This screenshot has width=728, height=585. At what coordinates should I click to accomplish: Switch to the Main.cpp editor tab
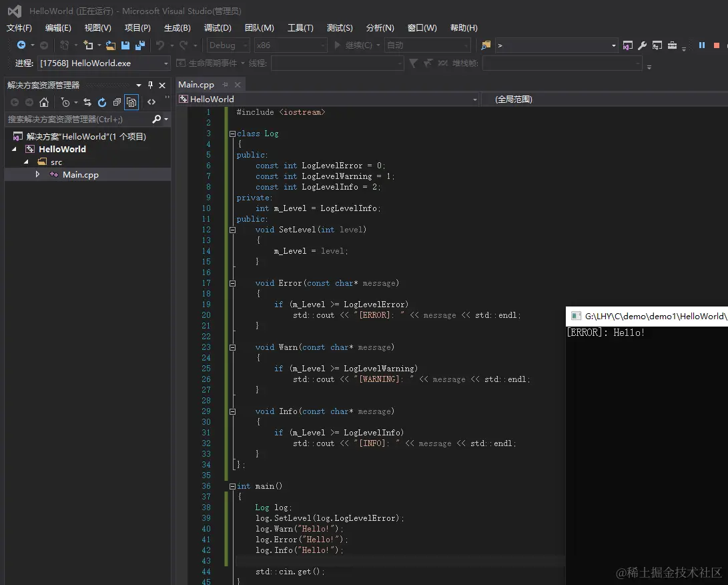click(196, 85)
